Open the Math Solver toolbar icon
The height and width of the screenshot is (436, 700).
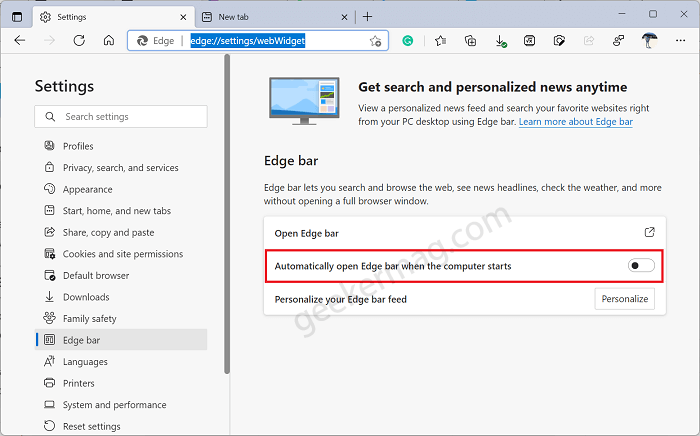tap(529, 41)
